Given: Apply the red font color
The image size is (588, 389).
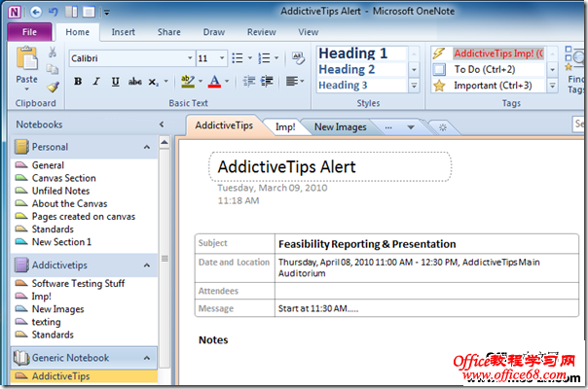Looking at the screenshot, I should coord(214,82).
